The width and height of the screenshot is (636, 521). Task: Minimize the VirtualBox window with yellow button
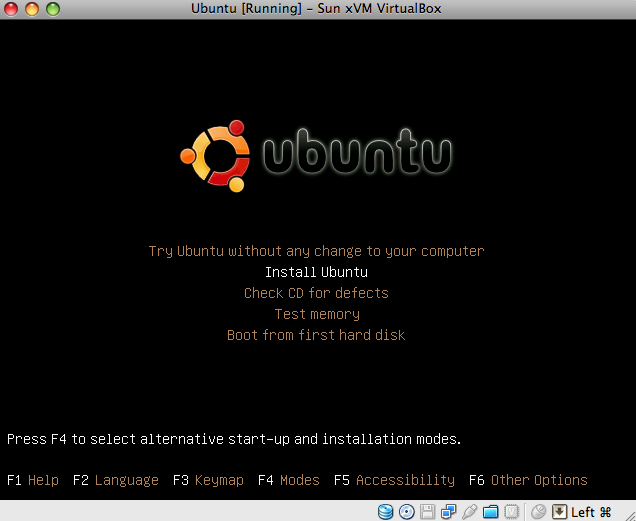(32, 9)
